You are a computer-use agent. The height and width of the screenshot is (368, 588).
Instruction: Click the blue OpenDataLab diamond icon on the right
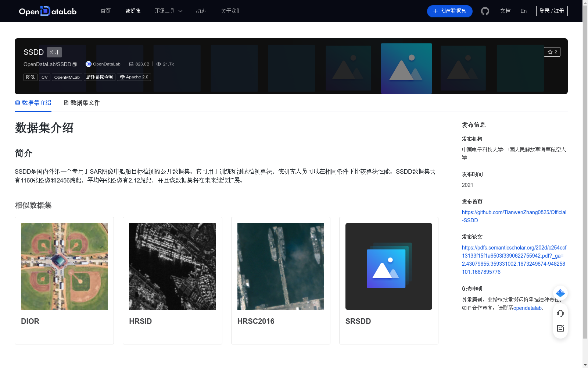560,293
